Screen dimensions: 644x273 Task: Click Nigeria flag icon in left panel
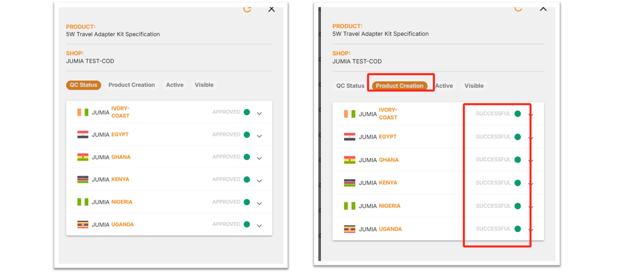click(x=83, y=202)
